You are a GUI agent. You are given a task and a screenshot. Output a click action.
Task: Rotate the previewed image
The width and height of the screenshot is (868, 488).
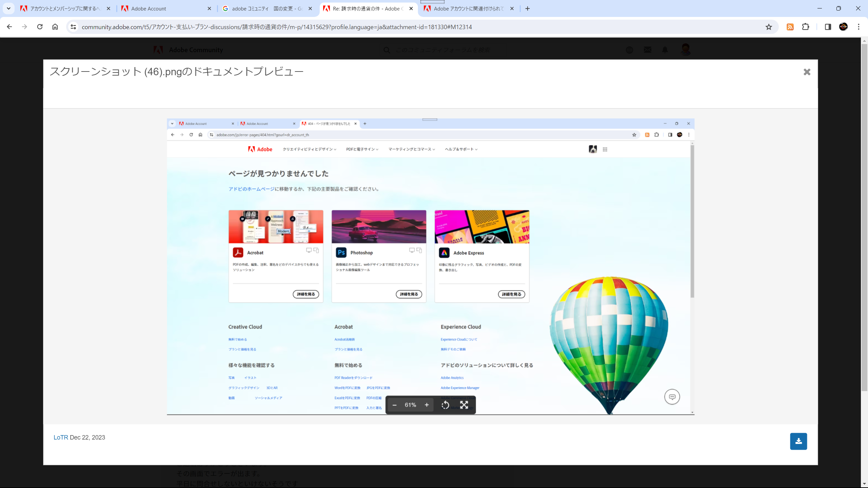(445, 405)
